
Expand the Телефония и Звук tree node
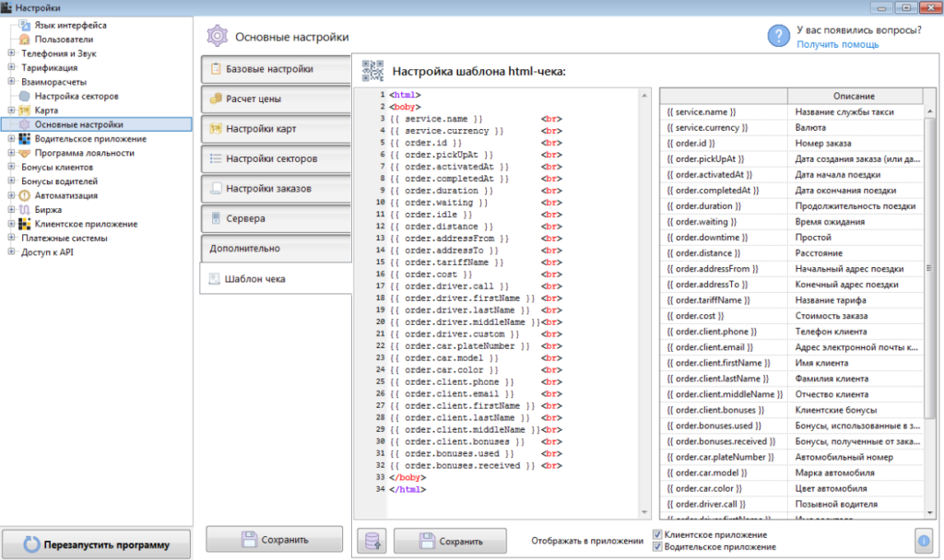tap(10, 53)
